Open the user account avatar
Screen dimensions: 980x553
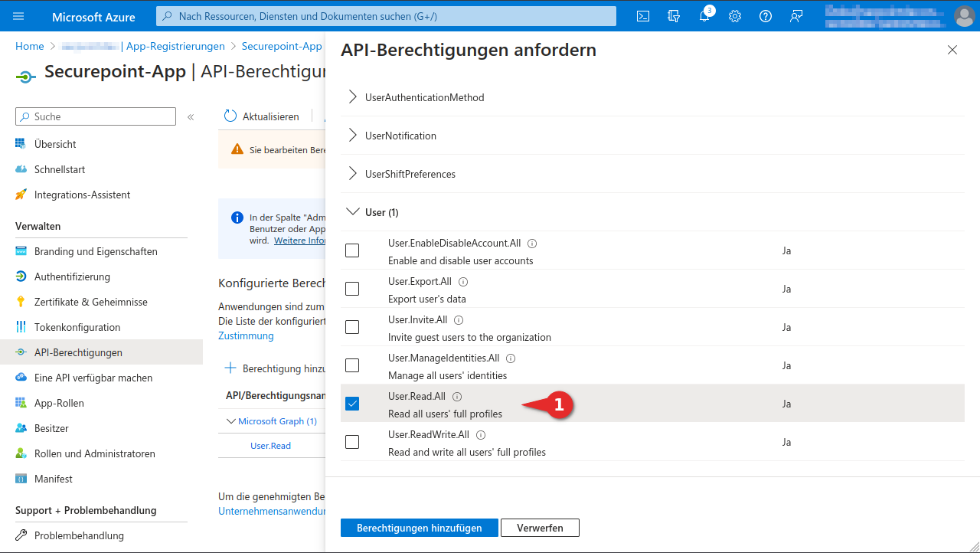coord(964,16)
